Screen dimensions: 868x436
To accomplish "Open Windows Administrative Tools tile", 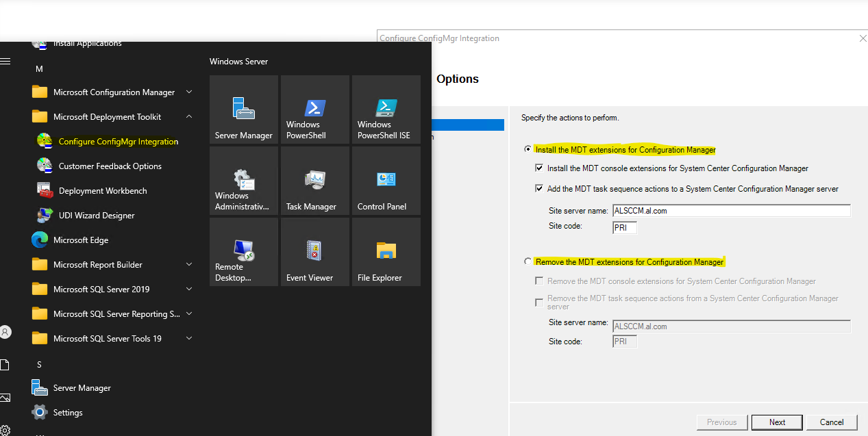I will [244, 181].
